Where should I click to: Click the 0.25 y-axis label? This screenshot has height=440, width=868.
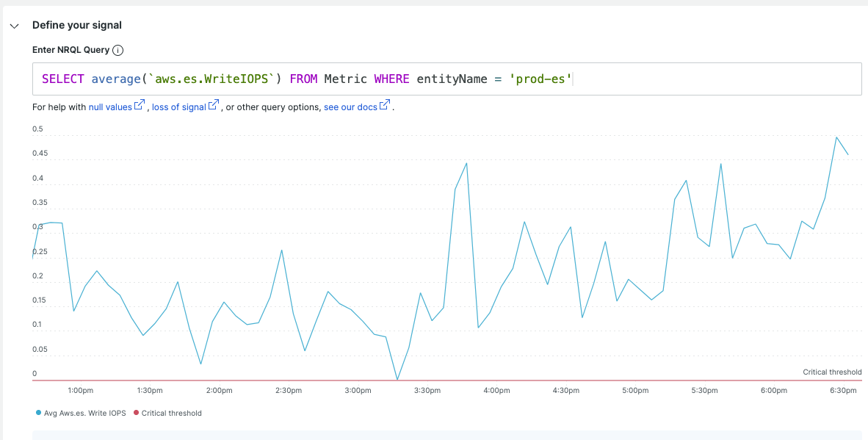coord(40,252)
